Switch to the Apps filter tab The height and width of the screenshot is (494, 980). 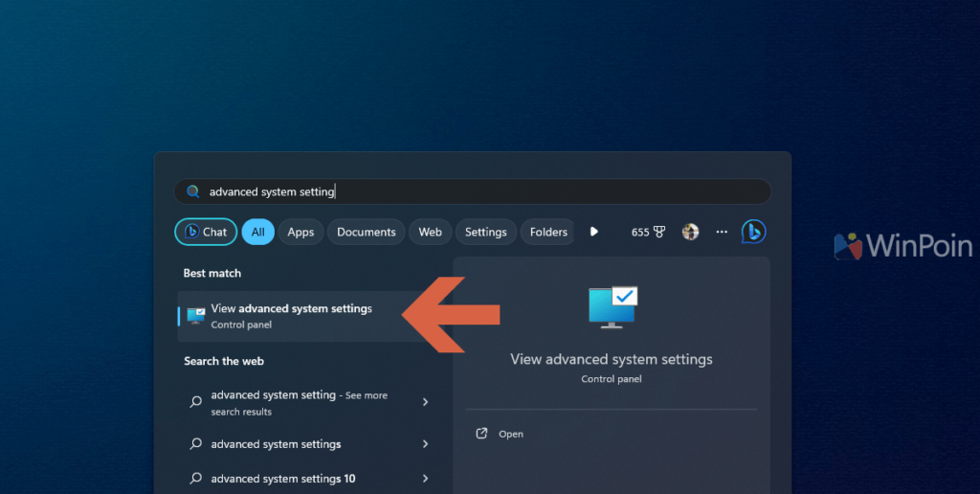301,232
